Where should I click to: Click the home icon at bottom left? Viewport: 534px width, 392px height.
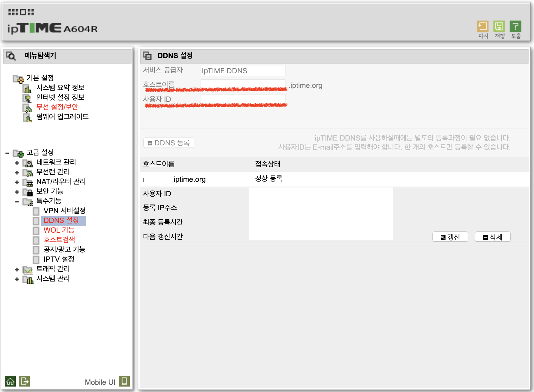[x=10, y=381]
